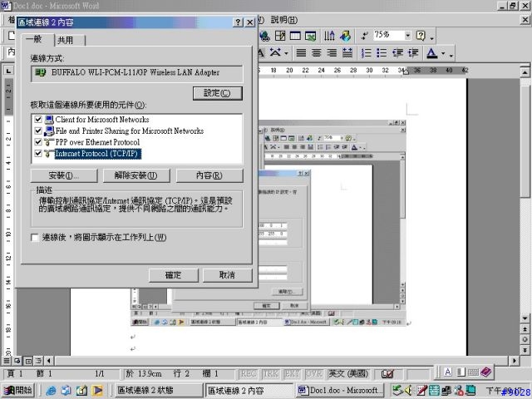Click the dictionary book icon on the IME bar
Screen dimensions: 532x399
coord(485,372)
